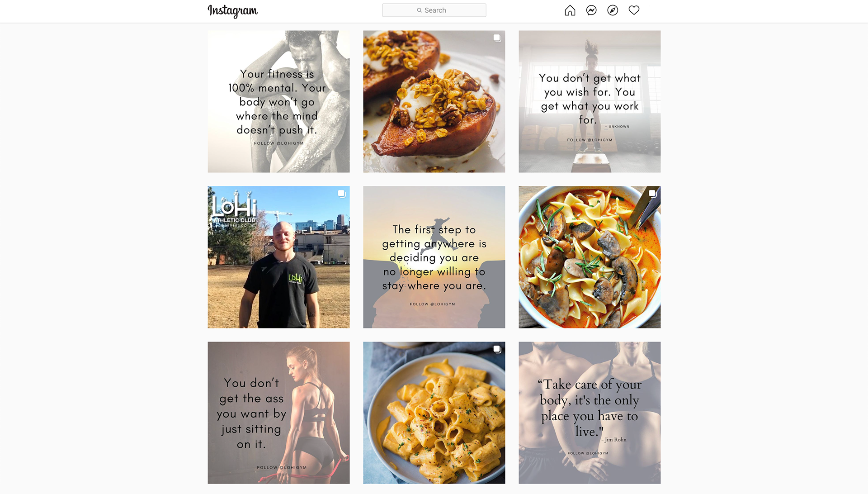Open the creamy rigatoni pasta photo

[434, 413]
